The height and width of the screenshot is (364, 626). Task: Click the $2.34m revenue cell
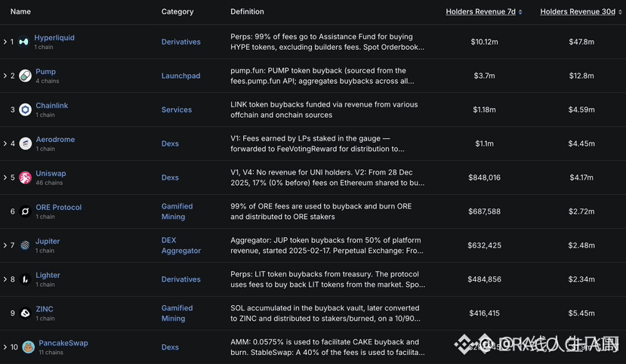tap(581, 279)
